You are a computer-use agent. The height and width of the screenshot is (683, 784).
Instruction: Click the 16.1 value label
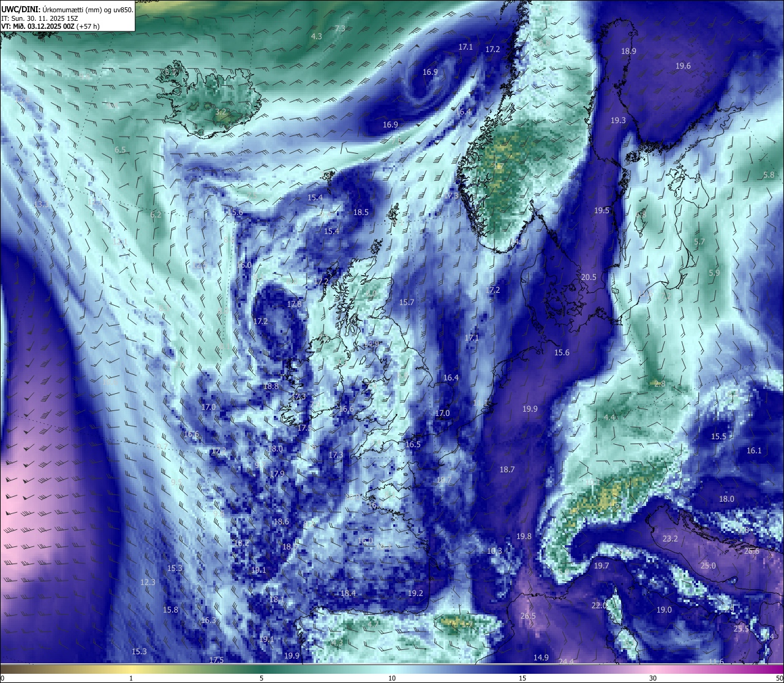pos(754,451)
